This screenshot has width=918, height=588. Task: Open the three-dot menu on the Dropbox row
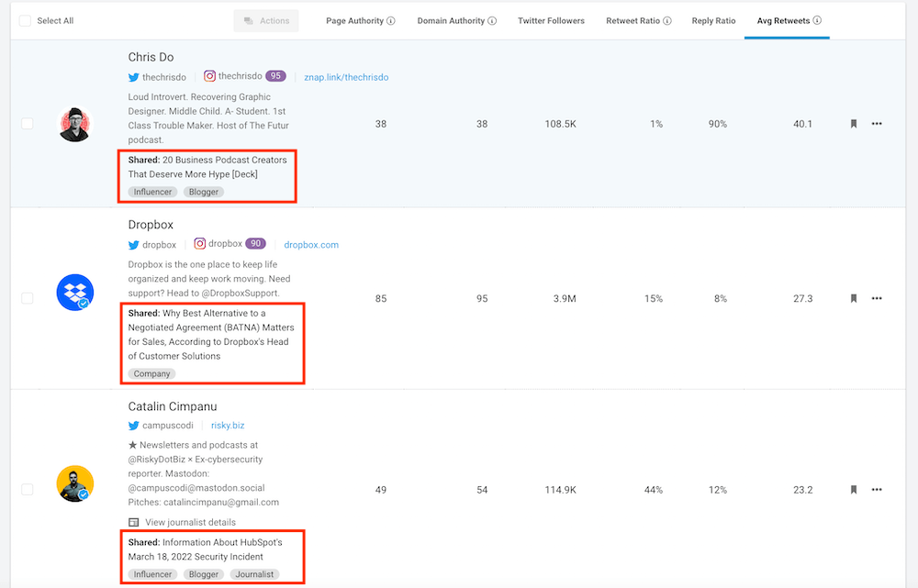(877, 297)
